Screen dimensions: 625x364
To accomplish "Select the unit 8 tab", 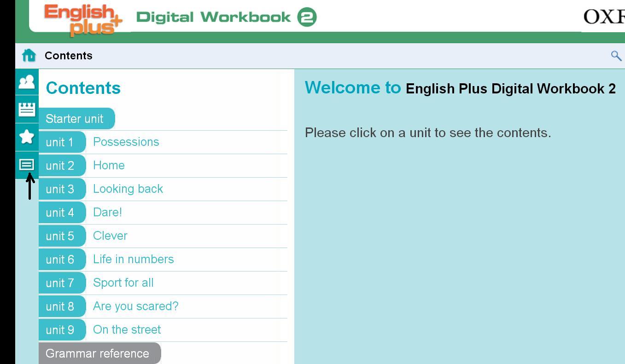I will pos(62,306).
